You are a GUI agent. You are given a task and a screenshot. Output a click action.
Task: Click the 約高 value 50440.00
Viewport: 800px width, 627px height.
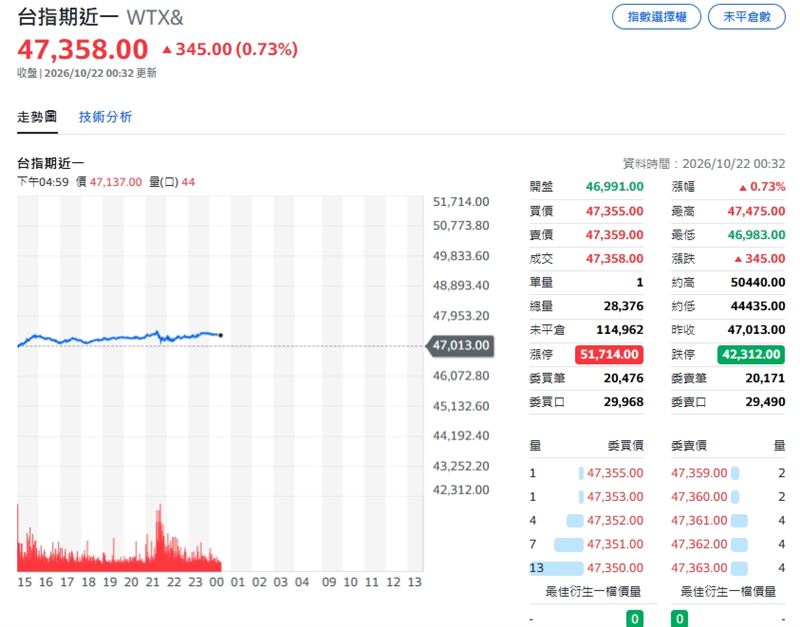[x=758, y=282]
